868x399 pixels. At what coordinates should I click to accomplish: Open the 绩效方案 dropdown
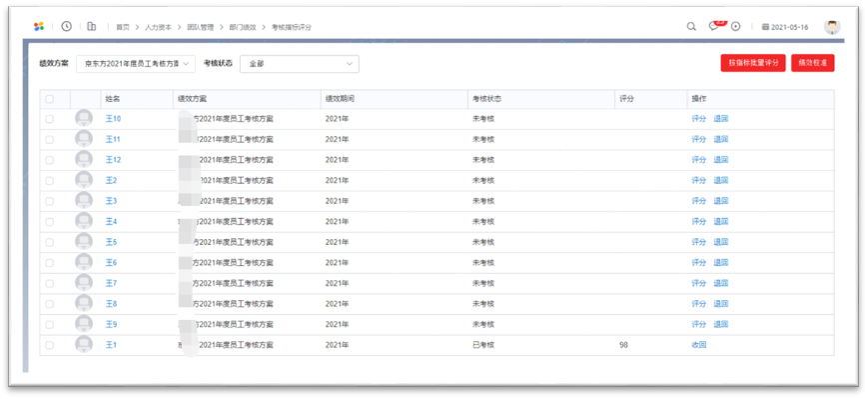(136, 64)
